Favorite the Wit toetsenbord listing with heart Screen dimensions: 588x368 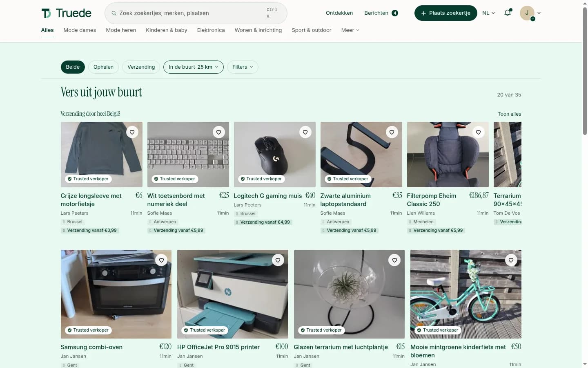point(219,132)
